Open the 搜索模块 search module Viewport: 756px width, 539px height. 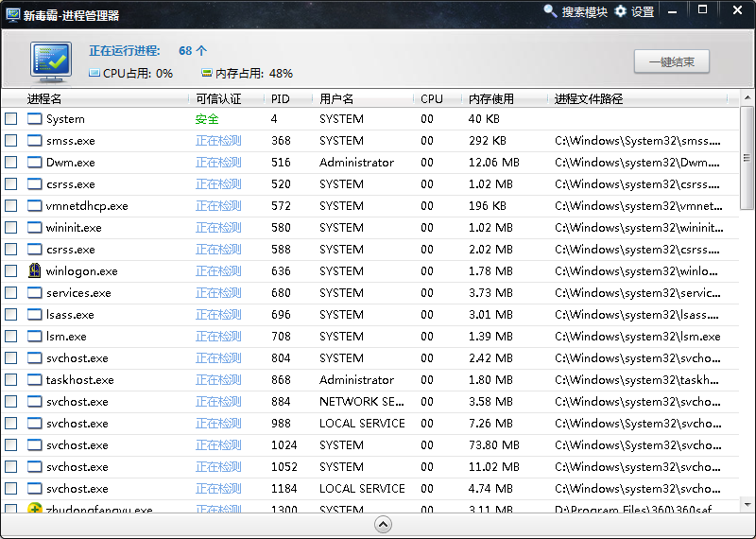click(576, 12)
